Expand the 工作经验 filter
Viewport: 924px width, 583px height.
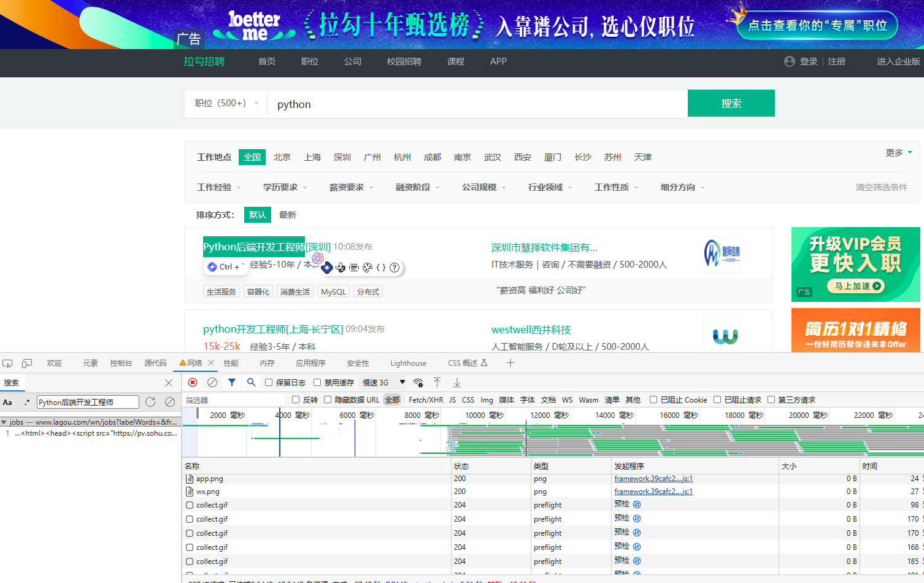click(219, 187)
